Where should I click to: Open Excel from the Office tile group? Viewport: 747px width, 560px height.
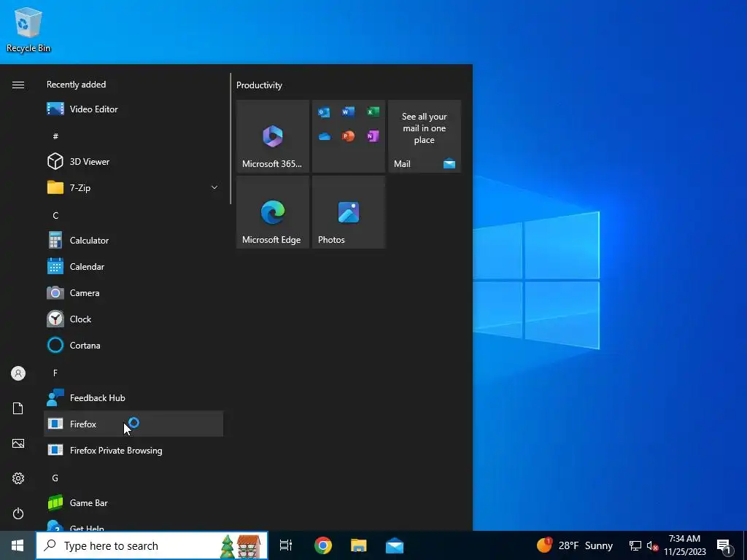pos(373,112)
